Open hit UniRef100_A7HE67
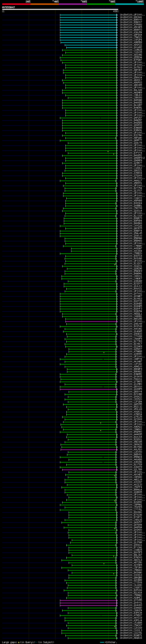 (131, 615)
